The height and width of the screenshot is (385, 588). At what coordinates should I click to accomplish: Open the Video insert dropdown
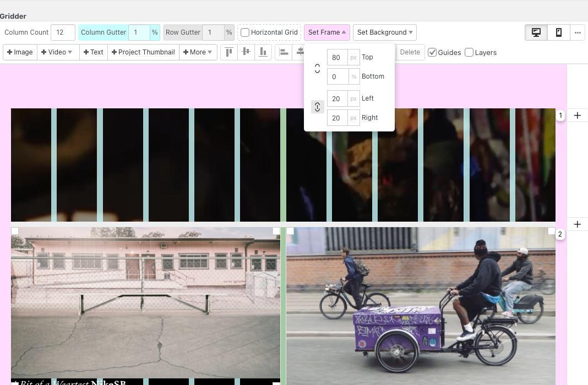pyautogui.click(x=57, y=52)
